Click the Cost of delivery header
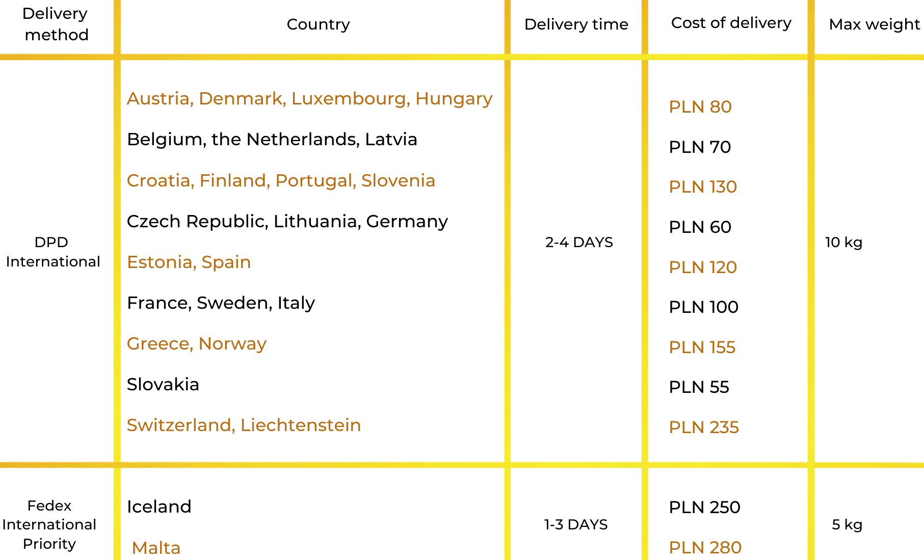 coord(731,23)
